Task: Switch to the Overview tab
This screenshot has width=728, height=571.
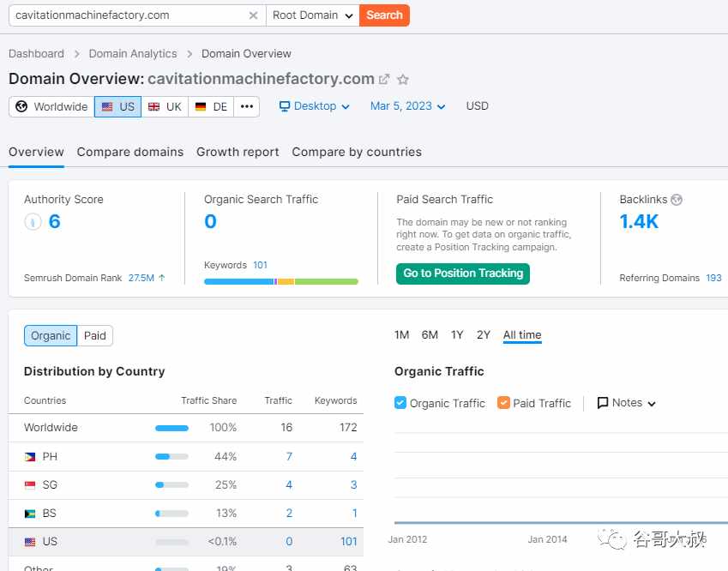Action: (36, 153)
